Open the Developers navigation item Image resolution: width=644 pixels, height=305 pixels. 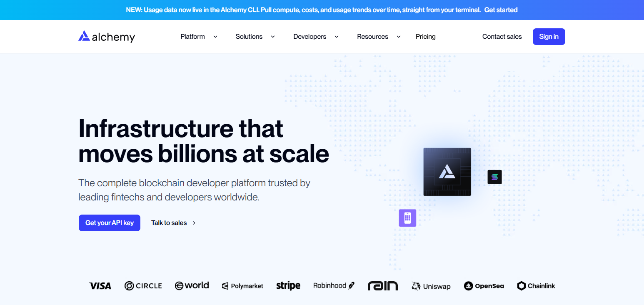[310, 37]
